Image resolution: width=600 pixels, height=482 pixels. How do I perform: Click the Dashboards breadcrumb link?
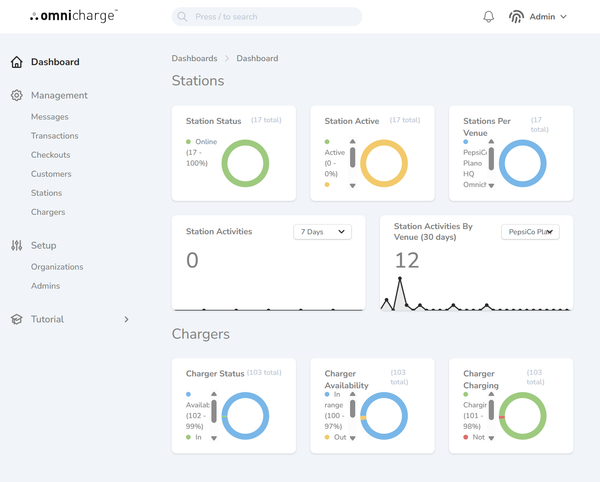pos(194,59)
